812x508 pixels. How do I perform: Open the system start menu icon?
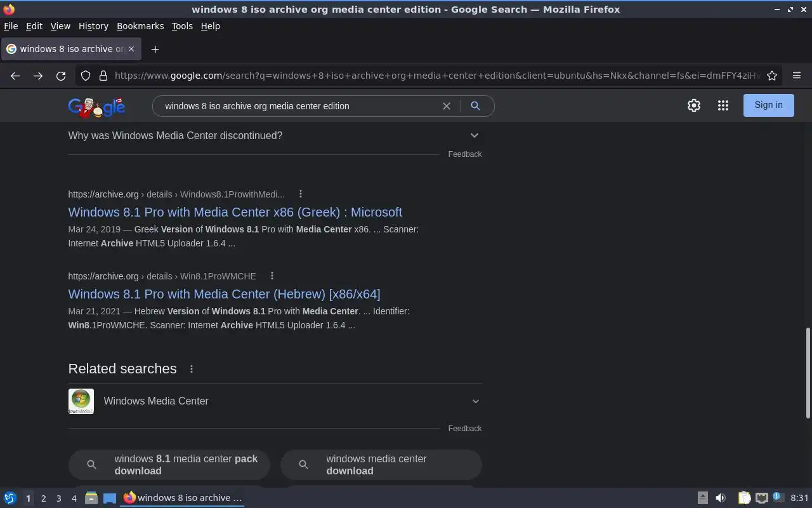click(x=10, y=498)
